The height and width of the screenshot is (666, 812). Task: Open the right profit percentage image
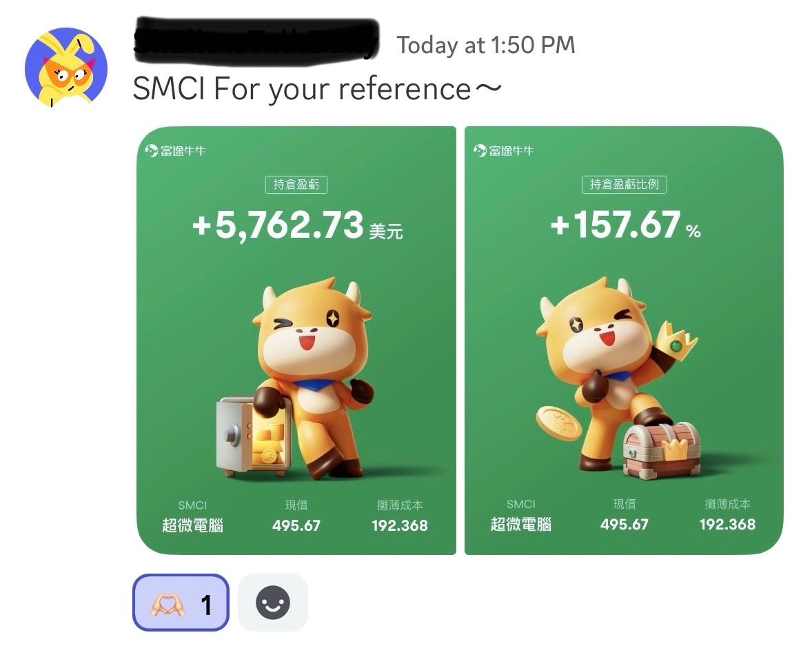click(x=624, y=341)
